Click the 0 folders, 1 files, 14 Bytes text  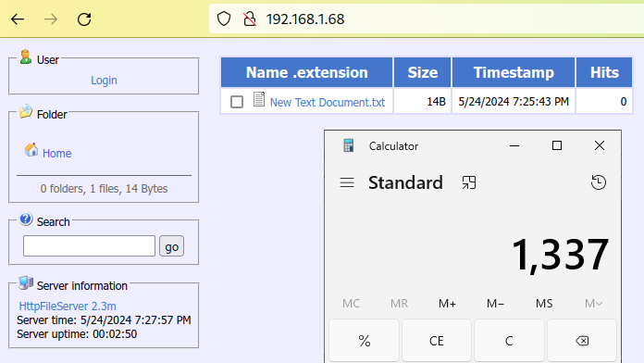click(x=104, y=189)
